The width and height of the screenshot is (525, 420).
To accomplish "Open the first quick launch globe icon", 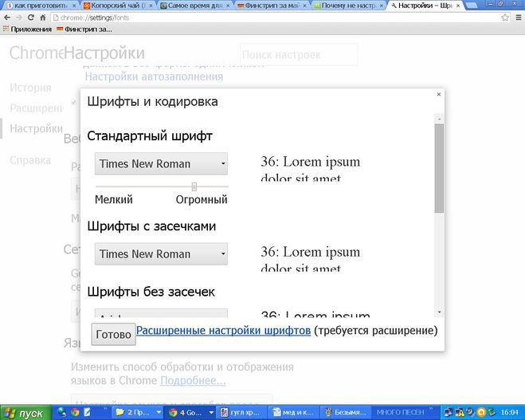I will (62, 412).
